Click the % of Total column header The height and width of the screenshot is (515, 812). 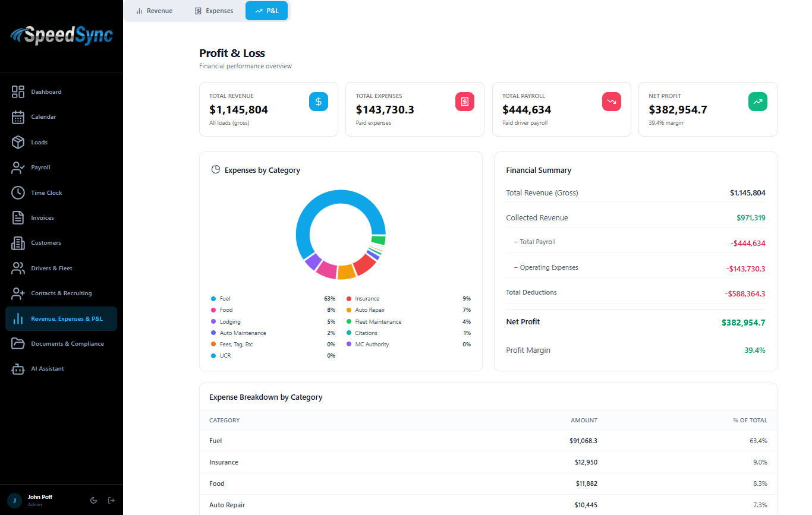click(750, 420)
